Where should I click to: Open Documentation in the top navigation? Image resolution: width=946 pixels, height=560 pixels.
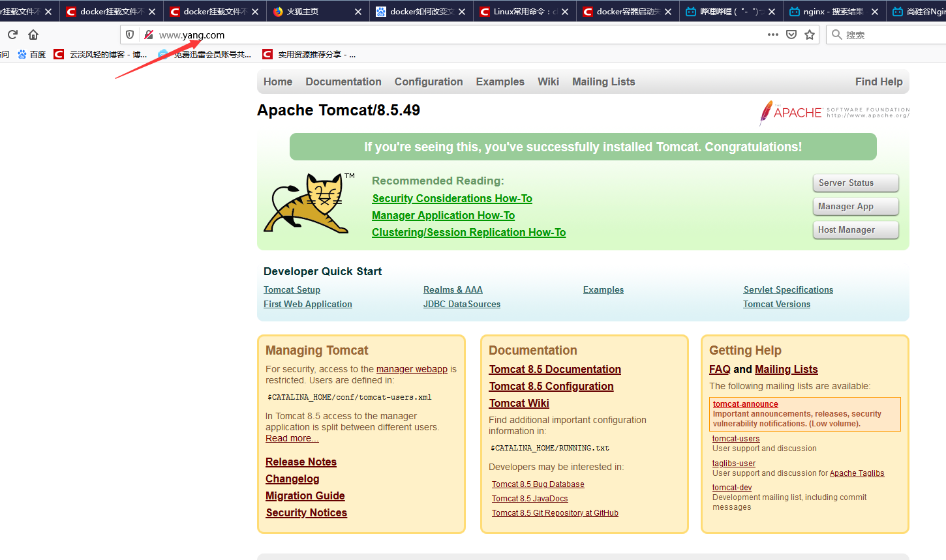click(343, 81)
